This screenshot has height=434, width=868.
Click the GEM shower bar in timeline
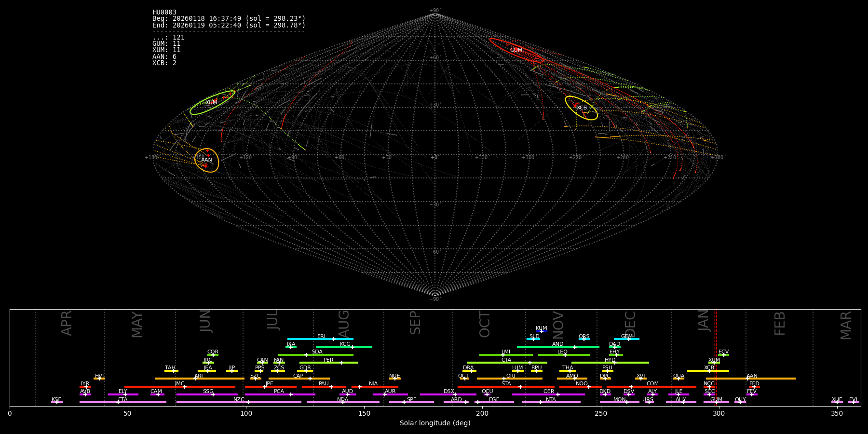tap(626, 339)
